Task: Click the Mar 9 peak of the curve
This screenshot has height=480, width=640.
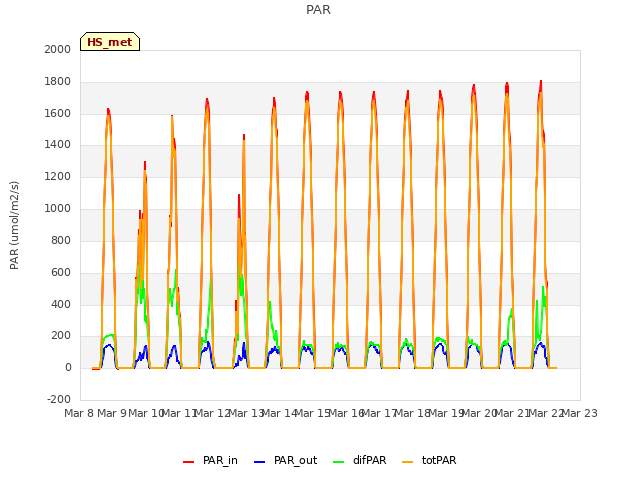Action: tap(108, 109)
